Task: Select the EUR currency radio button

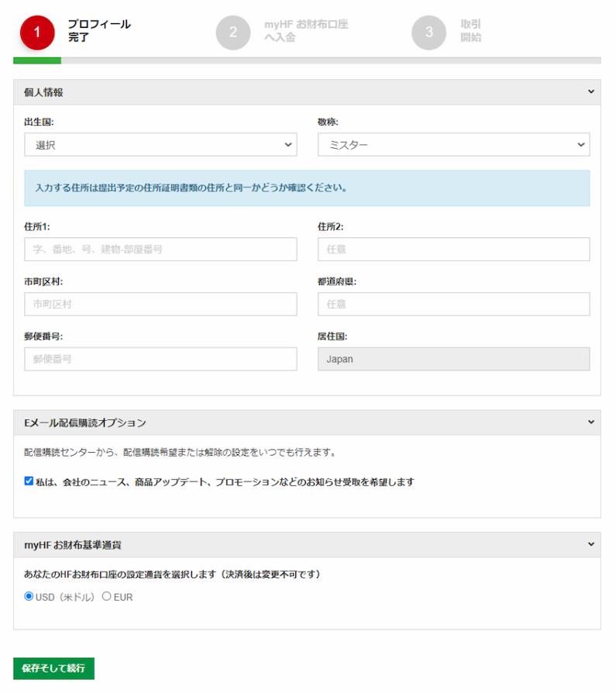Action: point(107,597)
